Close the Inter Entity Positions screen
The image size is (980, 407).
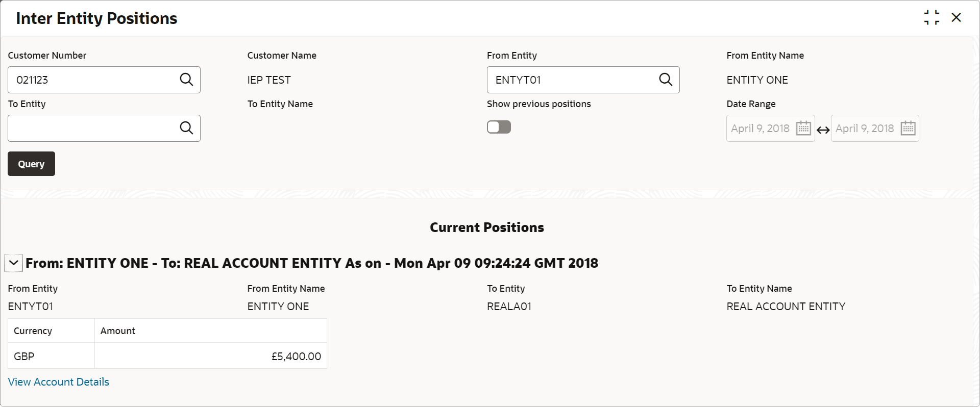pyautogui.click(x=957, y=17)
